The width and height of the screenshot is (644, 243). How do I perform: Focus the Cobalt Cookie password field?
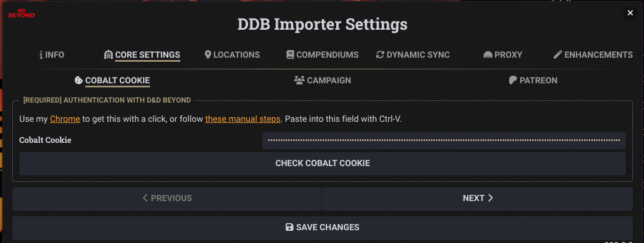point(444,140)
